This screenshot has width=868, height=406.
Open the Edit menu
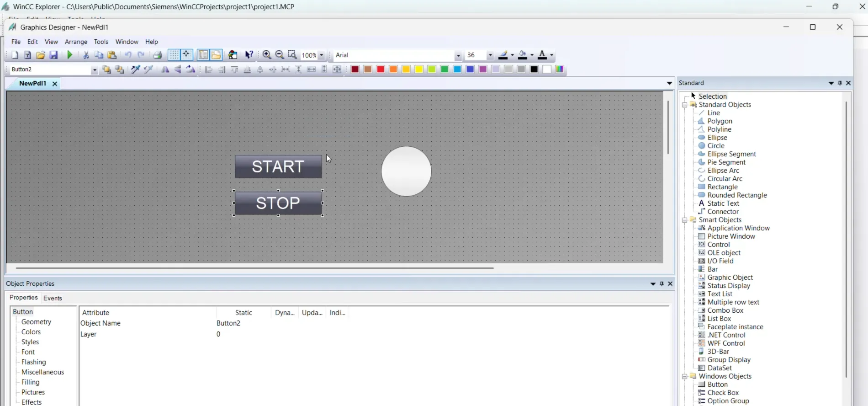(x=32, y=42)
